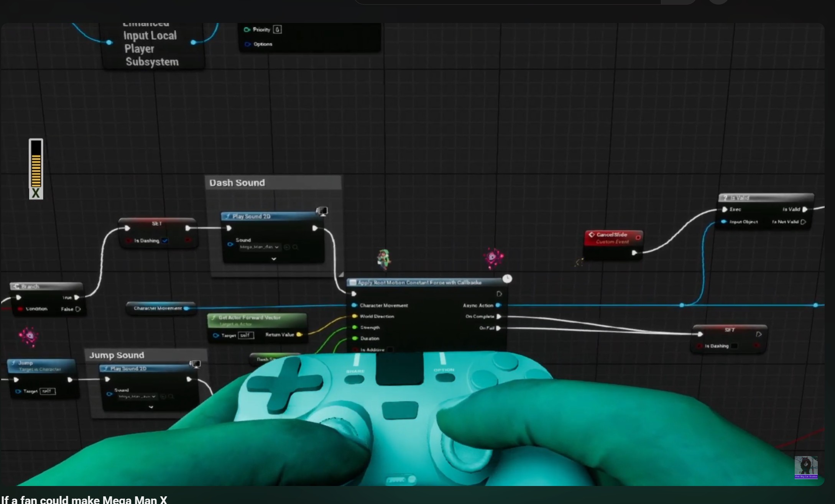Click the CancelSlide custom event diamond icon

tap(592, 235)
